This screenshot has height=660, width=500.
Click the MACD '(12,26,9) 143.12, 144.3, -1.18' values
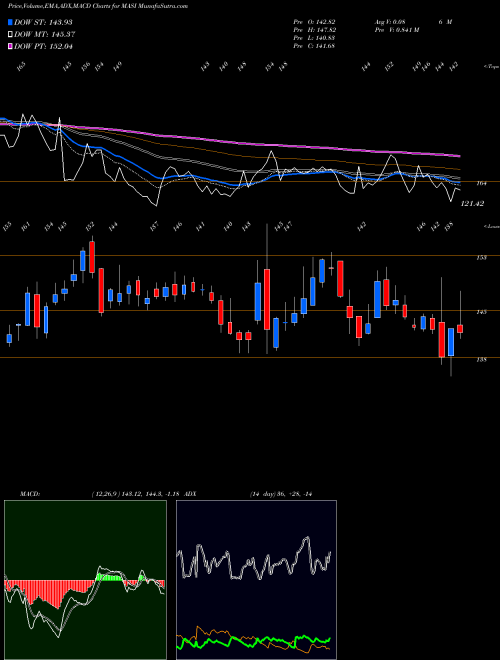coord(136,494)
